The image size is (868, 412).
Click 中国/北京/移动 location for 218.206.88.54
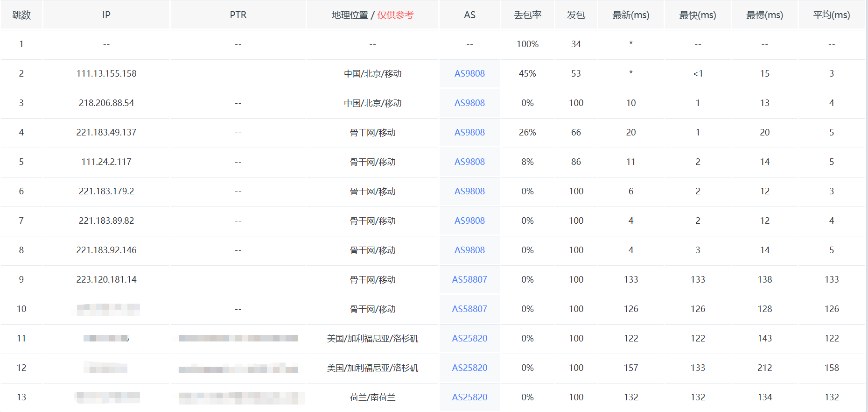coord(372,103)
